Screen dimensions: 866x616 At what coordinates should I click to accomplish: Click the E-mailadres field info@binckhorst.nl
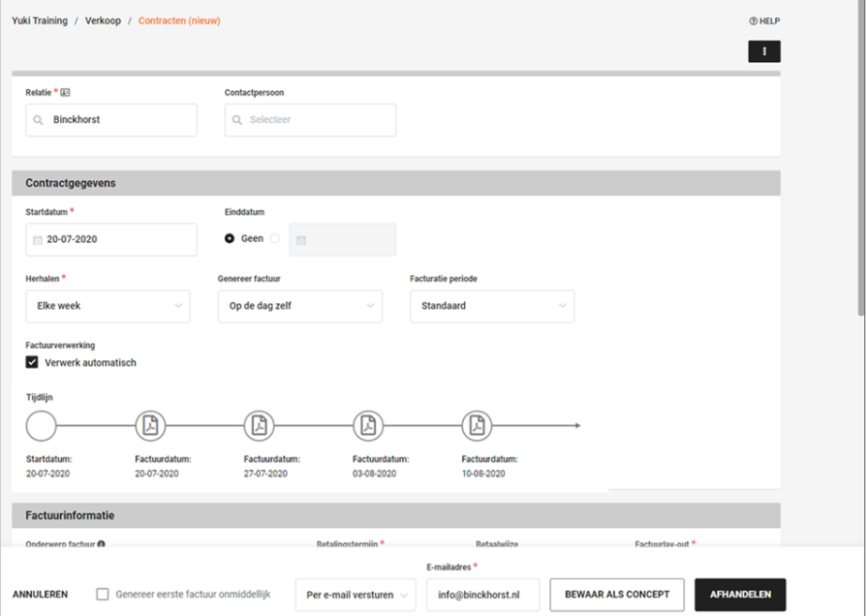pyautogui.click(x=482, y=595)
